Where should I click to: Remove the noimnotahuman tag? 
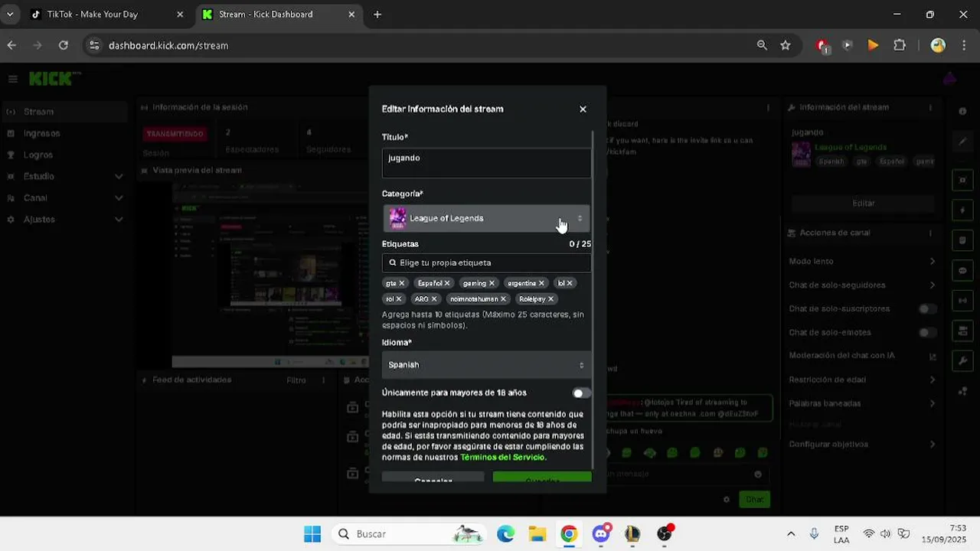coord(504,299)
